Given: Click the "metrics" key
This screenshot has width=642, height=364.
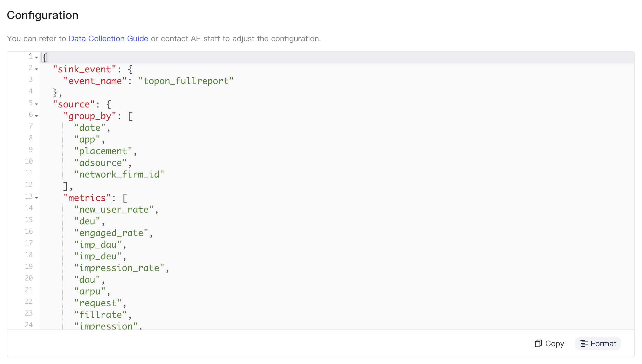Looking at the screenshot, I should tap(87, 198).
